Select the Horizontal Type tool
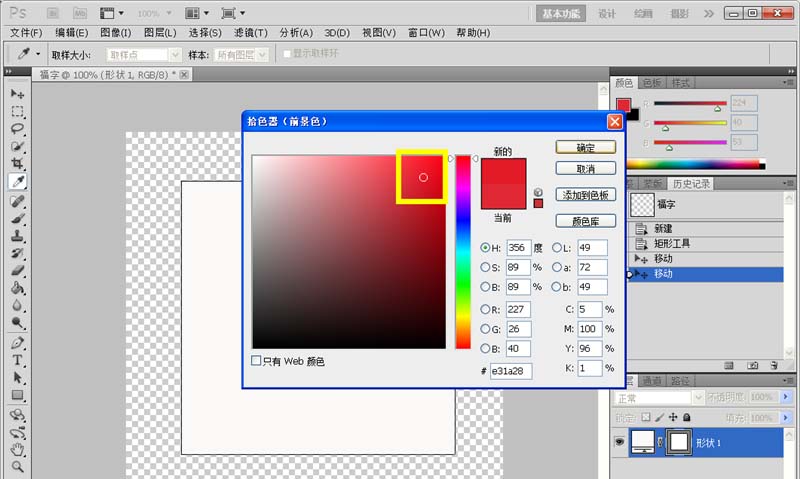This screenshot has width=800, height=479. point(17,360)
